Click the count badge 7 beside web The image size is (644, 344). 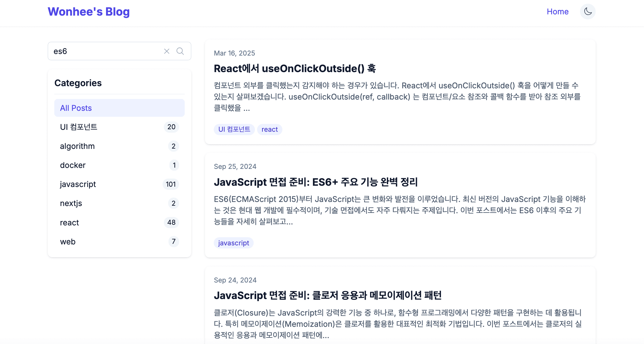click(174, 241)
